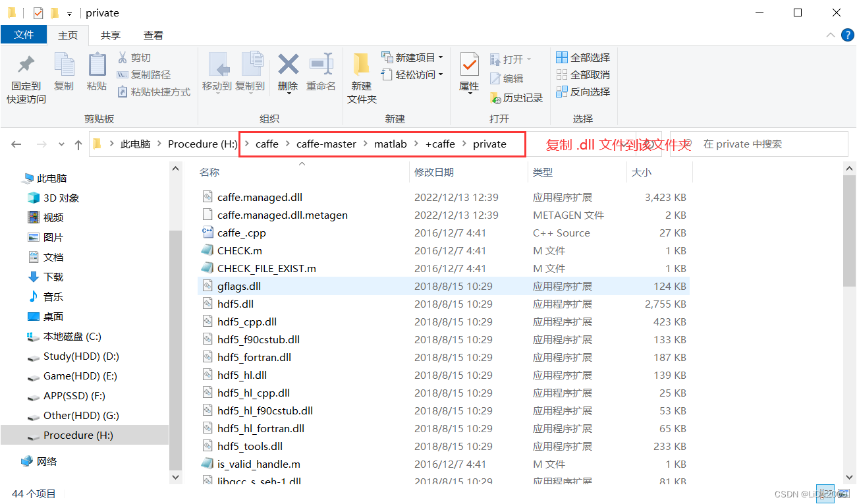Click the Copy ribbon icon
Image resolution: width=857 pixels, height=504 pixels.
coord(64,65)
